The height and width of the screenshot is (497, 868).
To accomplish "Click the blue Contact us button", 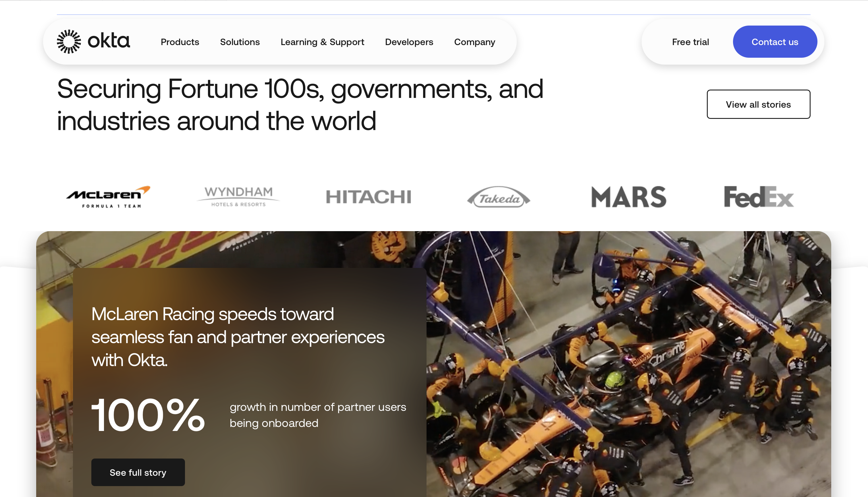I will pos(775,42).
